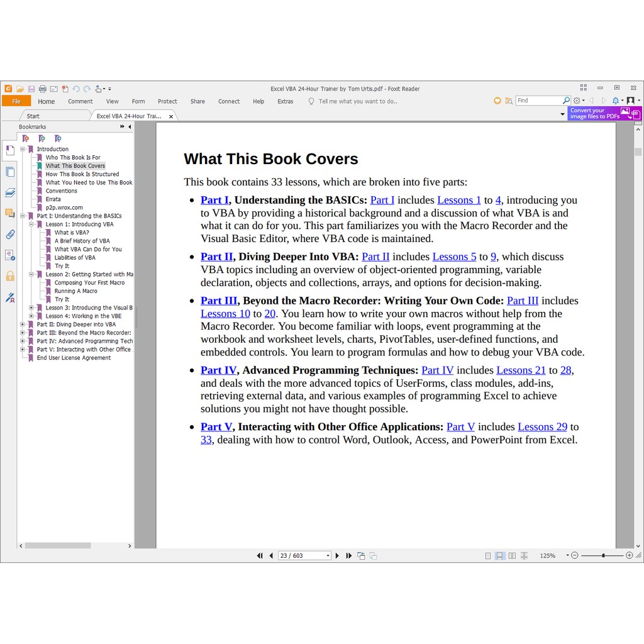
Task: Open a file using the folder icon
Action: [20, 89]
